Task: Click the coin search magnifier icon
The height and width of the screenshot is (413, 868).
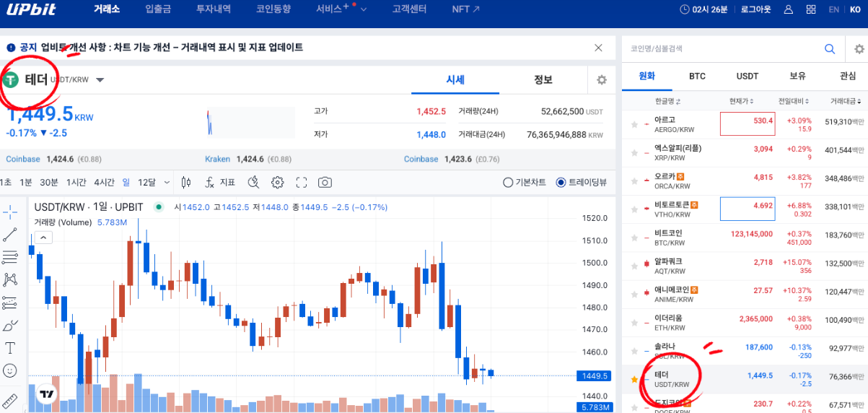Action: (830, 49)
